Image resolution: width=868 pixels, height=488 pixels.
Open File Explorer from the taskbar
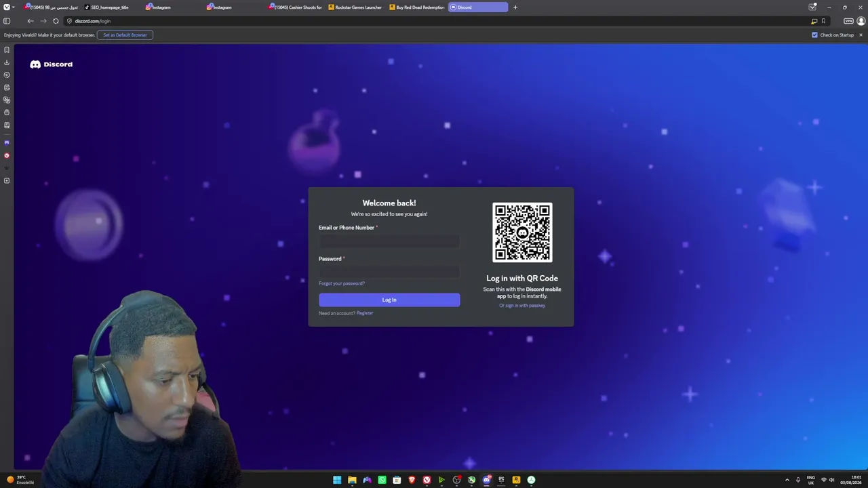click(x=352, y=480)
